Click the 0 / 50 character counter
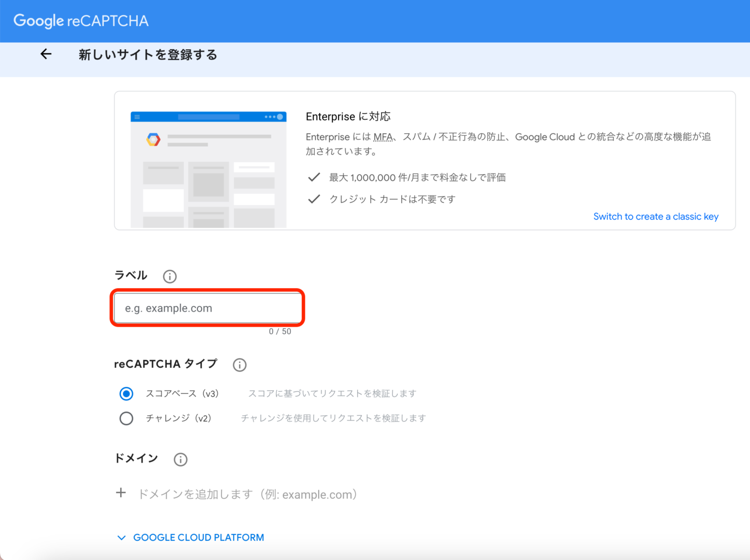This screenshot has width=750, height=560. tap(280, 331)
